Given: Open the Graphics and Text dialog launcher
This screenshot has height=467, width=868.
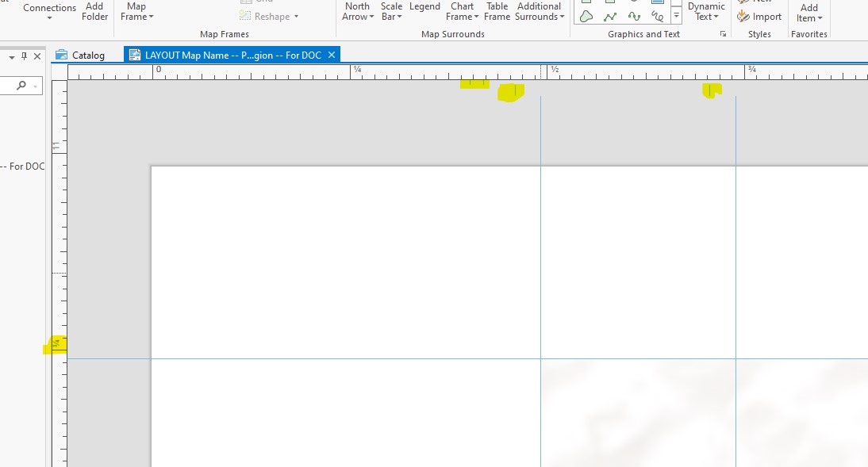Looking at the screenshot, I should point(723,34).
